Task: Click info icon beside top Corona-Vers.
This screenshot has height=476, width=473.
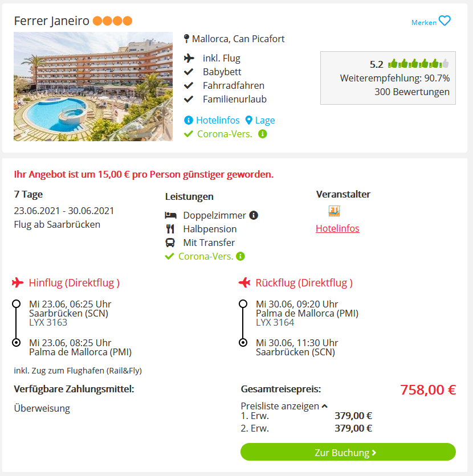Action: coord(263,134)
